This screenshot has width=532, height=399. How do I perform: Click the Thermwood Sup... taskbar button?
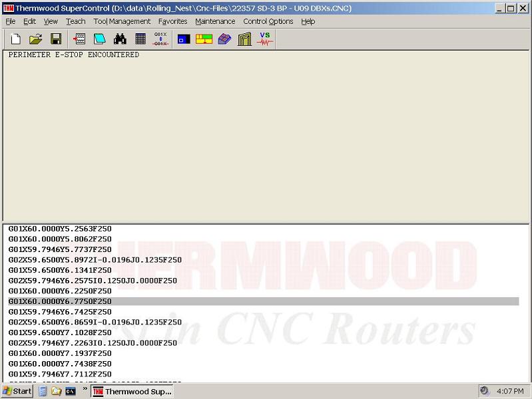pyautogui.click(x=133, y=391)
